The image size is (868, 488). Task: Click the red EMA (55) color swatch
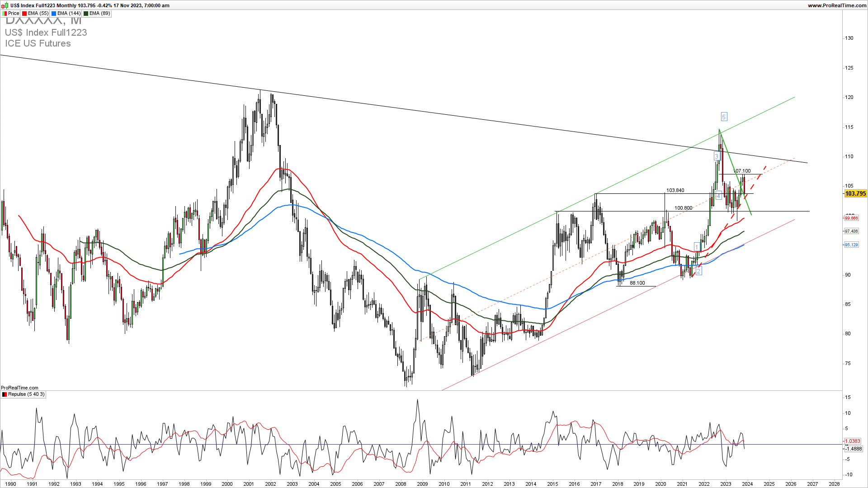(24, 14)
